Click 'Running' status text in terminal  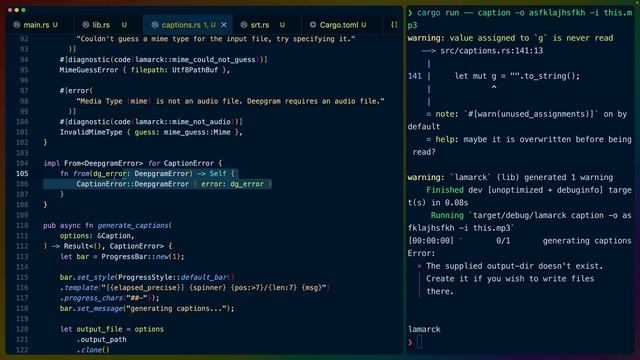(447, 215)
